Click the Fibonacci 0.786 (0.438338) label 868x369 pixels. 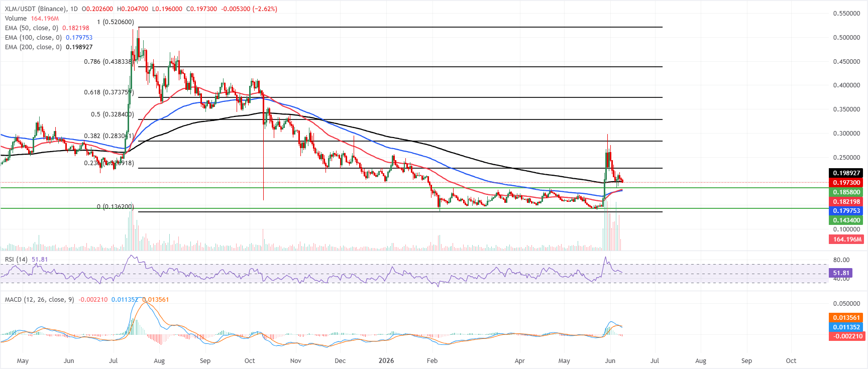[108, 62]
